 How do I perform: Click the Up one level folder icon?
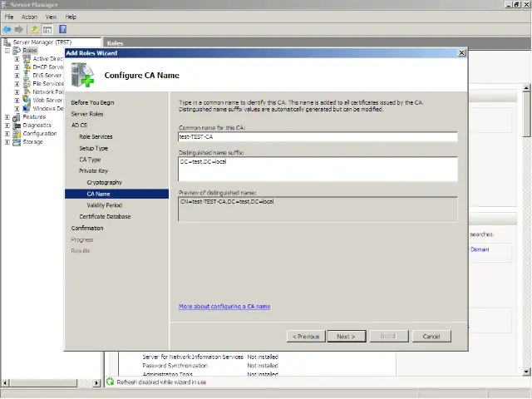click(x=35, y=29)
